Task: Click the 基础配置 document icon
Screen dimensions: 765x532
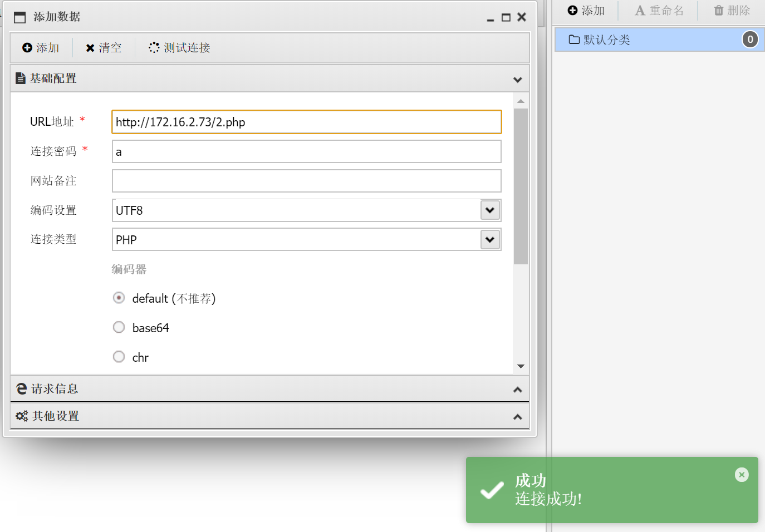Action: pyautogui.click(x=21, y=78)
